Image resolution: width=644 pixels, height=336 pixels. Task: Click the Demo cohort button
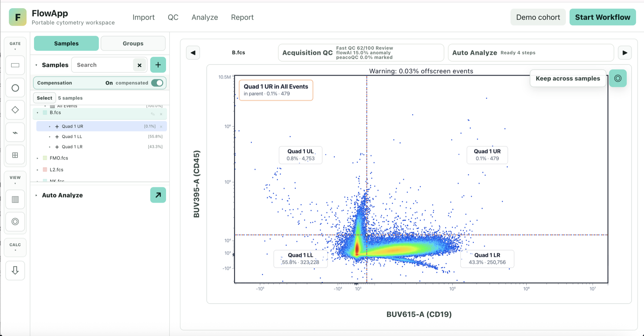(x=538, y=17)
